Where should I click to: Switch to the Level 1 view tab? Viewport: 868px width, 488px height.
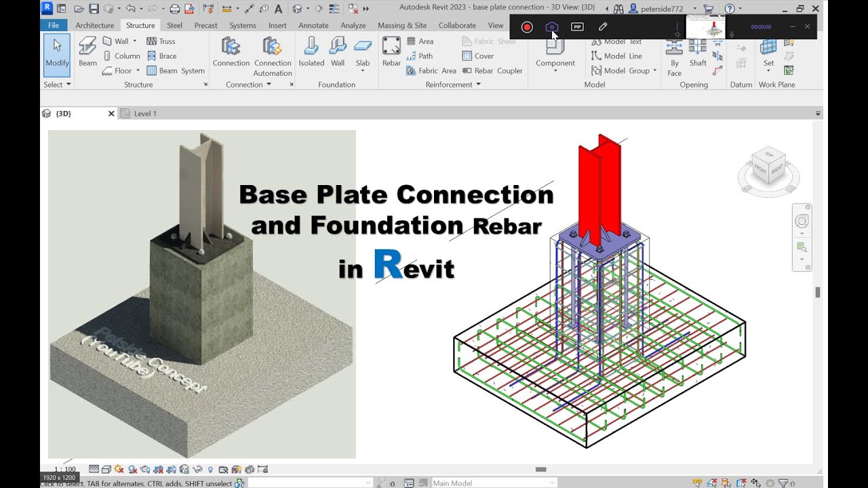click(138, 113)
